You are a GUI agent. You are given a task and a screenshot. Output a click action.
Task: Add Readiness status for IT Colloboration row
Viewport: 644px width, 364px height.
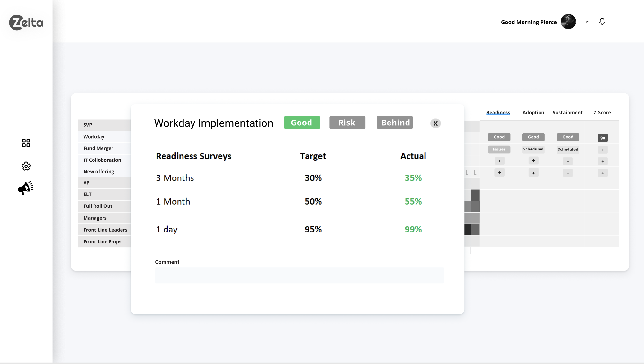pos(499,161)
